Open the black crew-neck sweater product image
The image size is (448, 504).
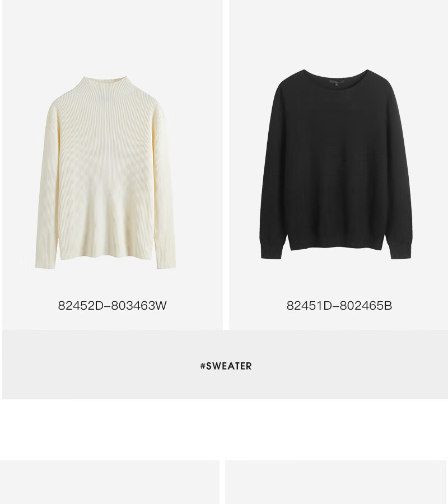pos(336,164)
